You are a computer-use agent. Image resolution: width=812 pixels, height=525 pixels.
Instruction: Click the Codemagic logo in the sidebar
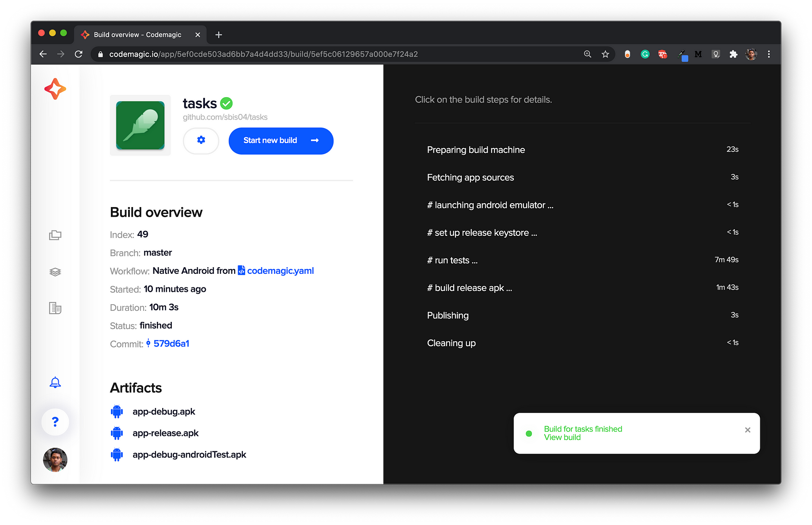tap(55, 89)
